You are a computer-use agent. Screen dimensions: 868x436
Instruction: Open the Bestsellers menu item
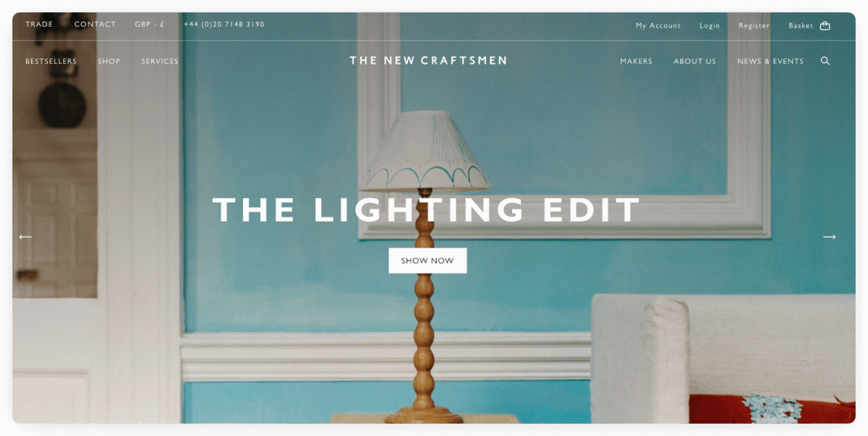tap(51, 61)
